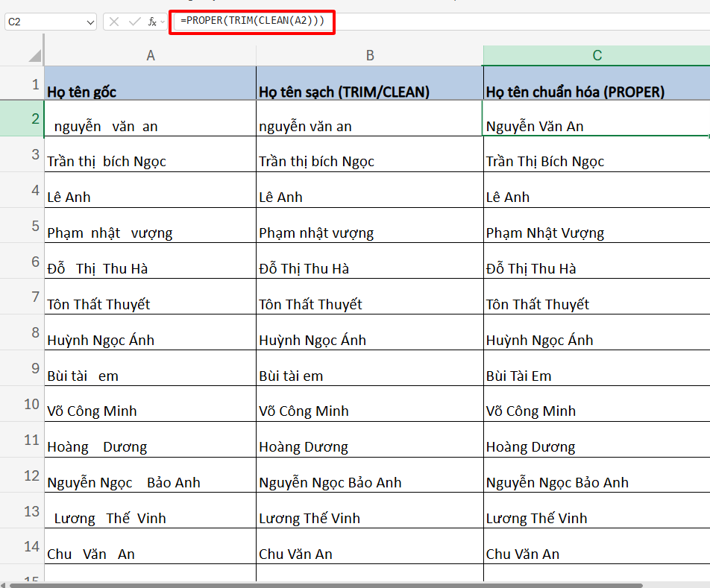Screen dimensions: 710x588
Task: Cancel the formula entry with X icon
Action: pyautogui.click(x=114, y=22)
